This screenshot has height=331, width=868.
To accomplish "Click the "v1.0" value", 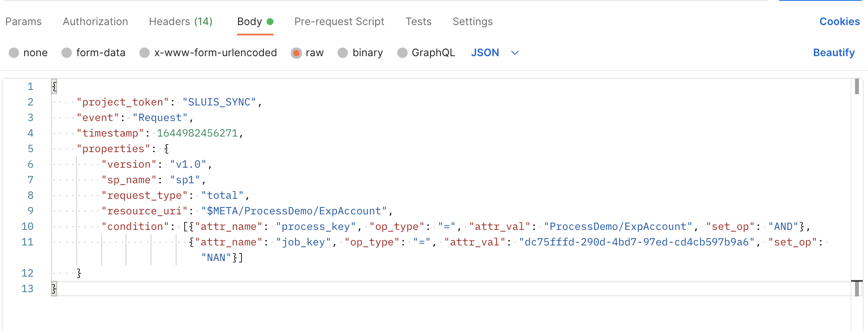I will (x=188, y=164).
